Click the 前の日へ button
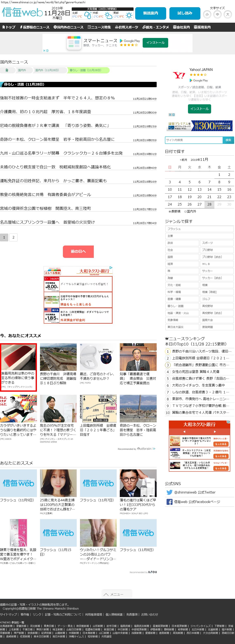 coord(78,251)
